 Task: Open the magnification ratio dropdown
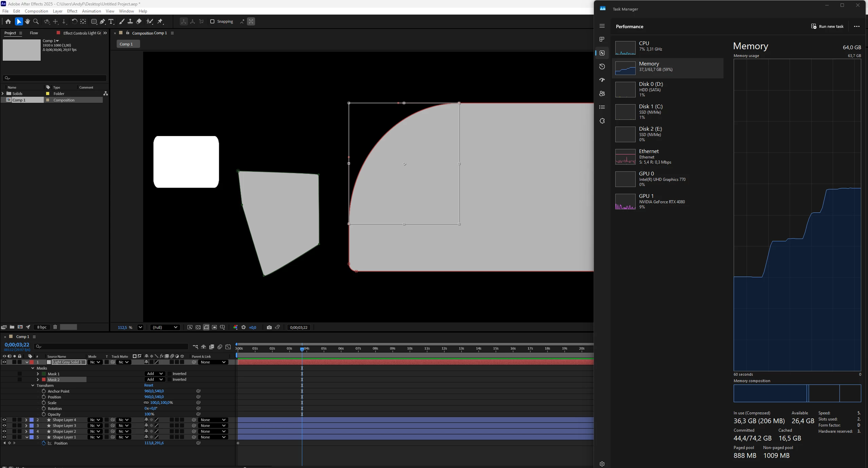point(140,327)
